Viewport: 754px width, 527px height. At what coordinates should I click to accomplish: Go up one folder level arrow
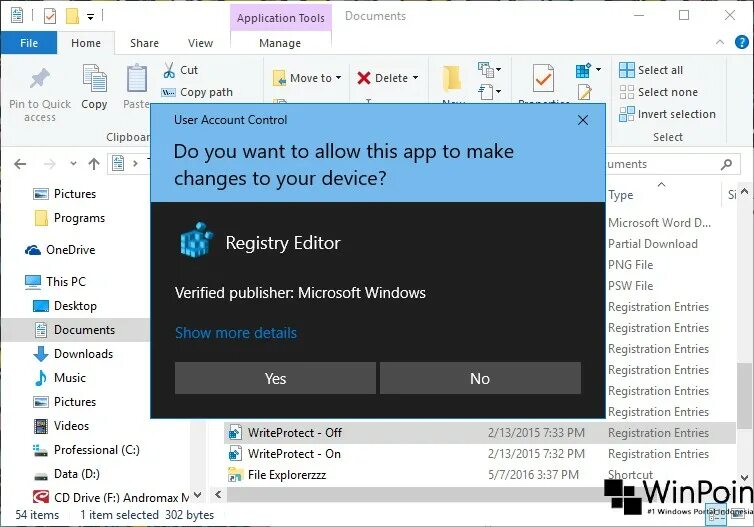94,164
